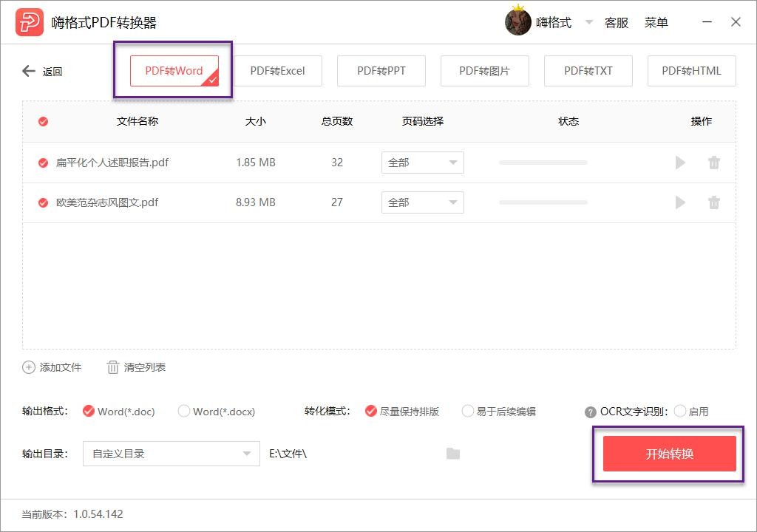Screen dimensions: 757x532
Task: Click the 返回 back label
Action: pos(52,72)
